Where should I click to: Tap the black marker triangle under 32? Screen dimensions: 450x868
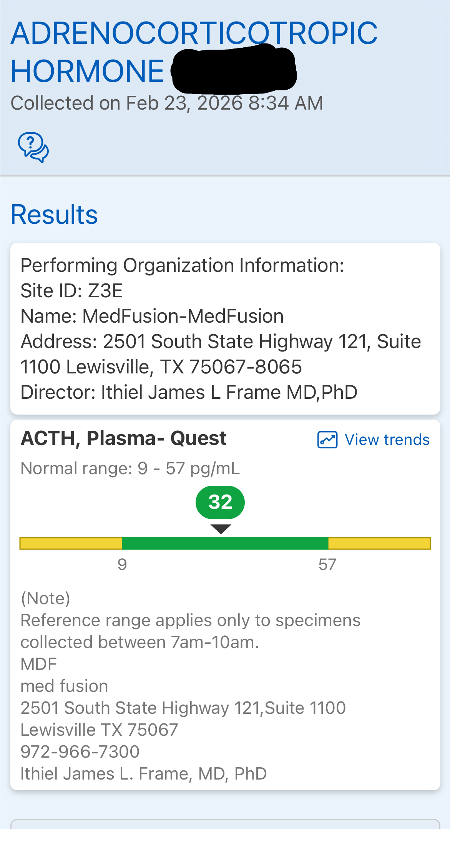click(221, 529)
